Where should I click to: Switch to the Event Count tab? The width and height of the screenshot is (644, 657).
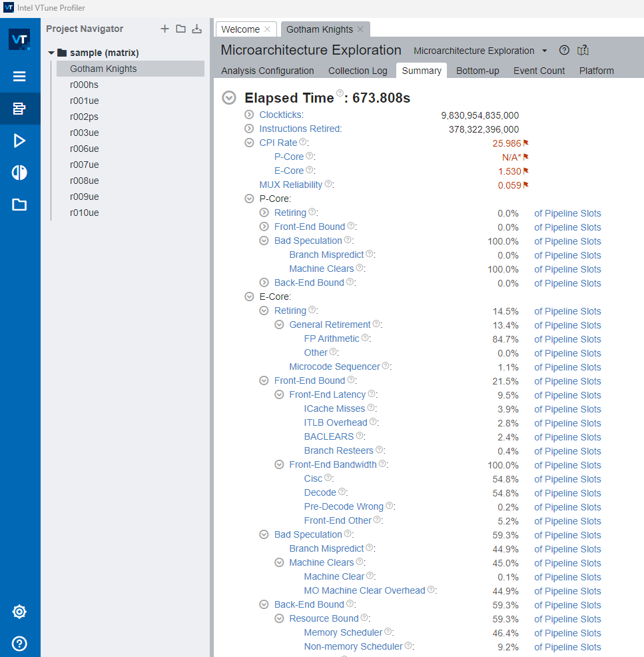pyautogui.click(x=539, y=71)
